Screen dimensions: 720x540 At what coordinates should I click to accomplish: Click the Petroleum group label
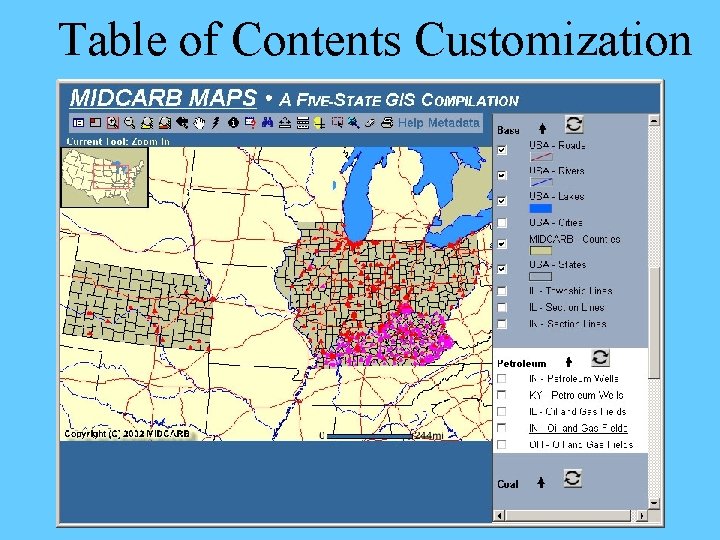click(522, 364)
